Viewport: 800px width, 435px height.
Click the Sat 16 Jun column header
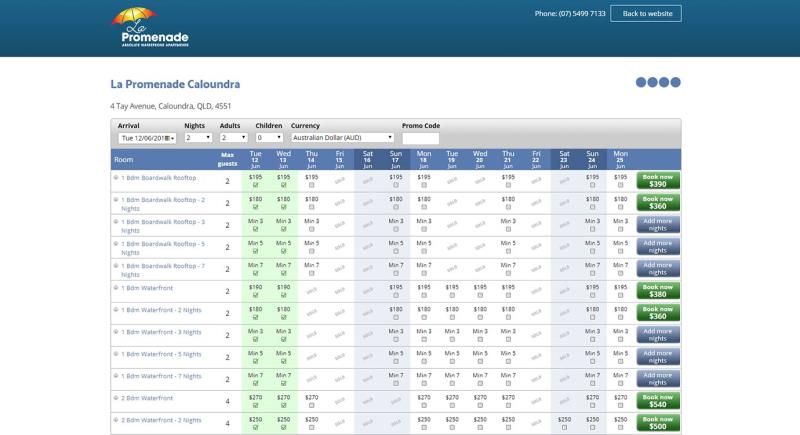(367, 159)
